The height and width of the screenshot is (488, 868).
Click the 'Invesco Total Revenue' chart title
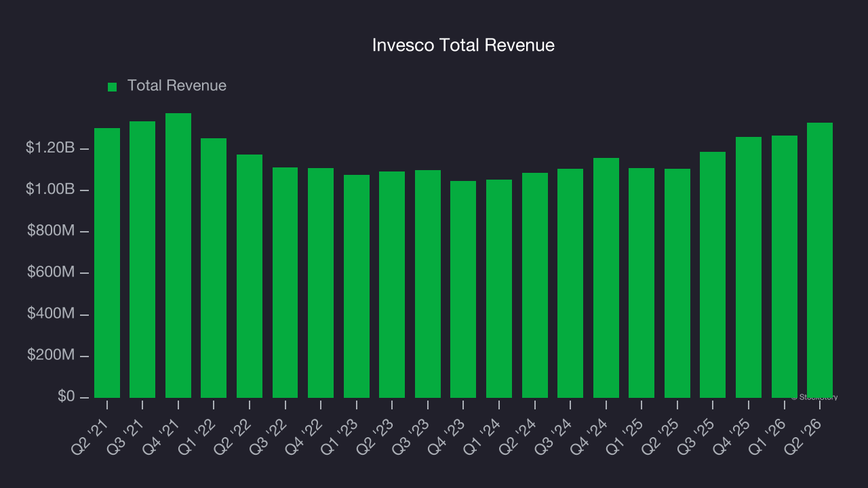[x=463, y=45]
